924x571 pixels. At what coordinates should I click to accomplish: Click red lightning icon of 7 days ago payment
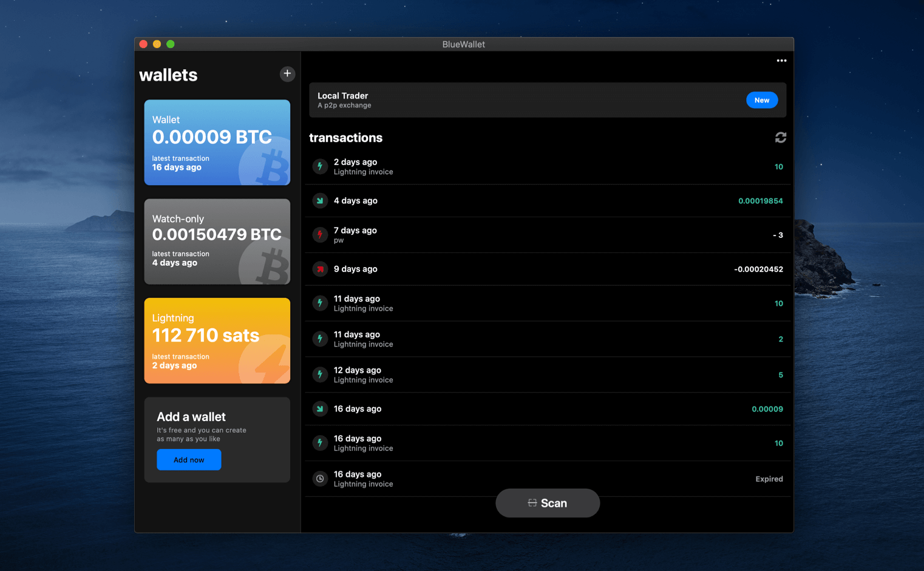tap(320, 235)
